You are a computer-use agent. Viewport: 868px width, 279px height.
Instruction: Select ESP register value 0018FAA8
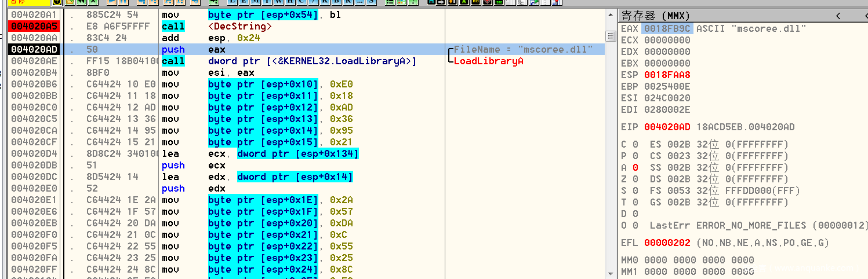tap(667, 75)
